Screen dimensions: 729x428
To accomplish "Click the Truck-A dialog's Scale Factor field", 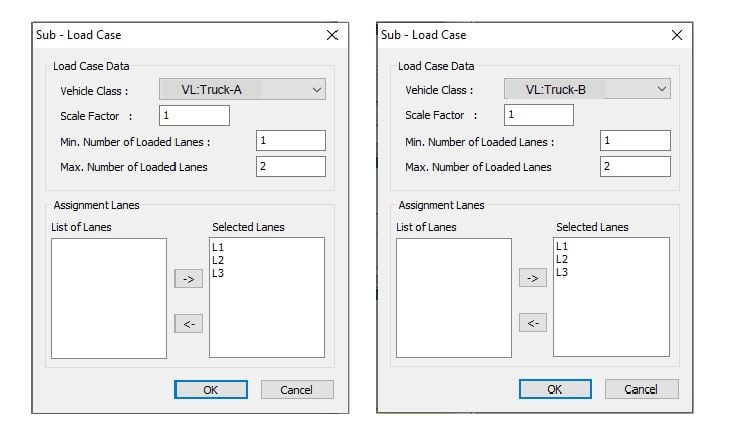I will click(194, 115).
